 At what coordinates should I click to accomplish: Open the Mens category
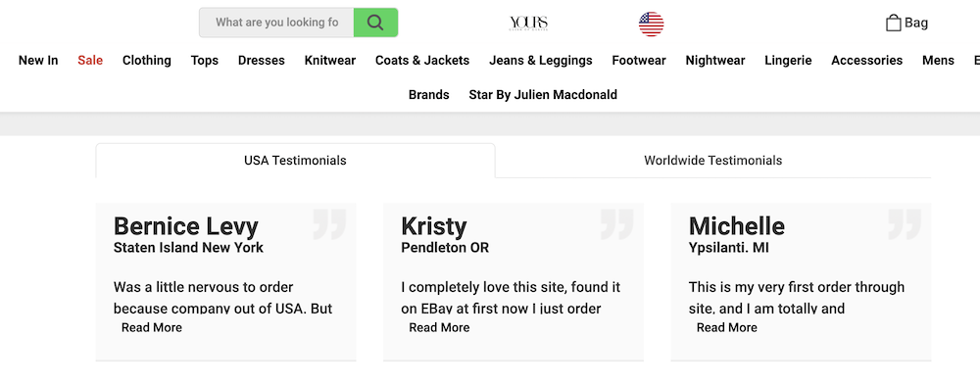(x=938, y=61)
